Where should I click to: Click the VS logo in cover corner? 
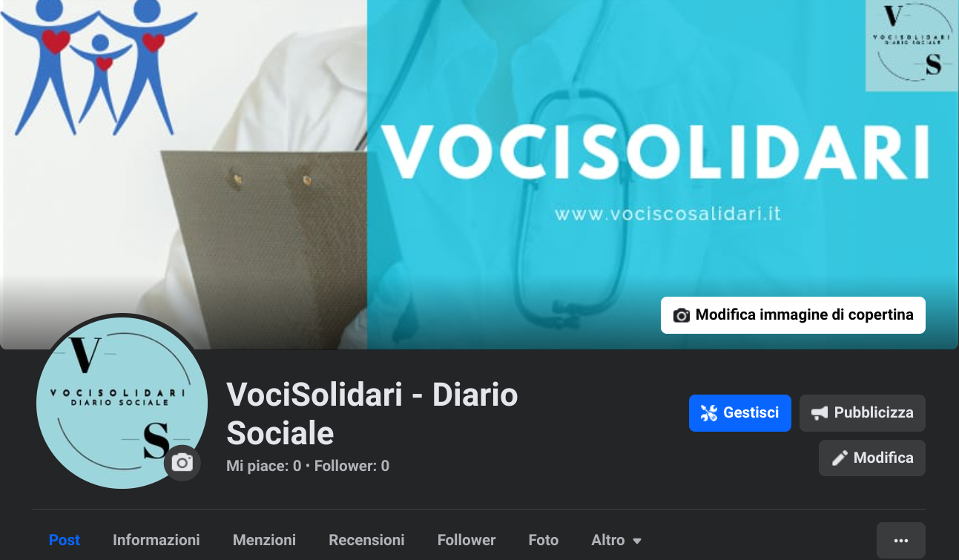(912, 45)
